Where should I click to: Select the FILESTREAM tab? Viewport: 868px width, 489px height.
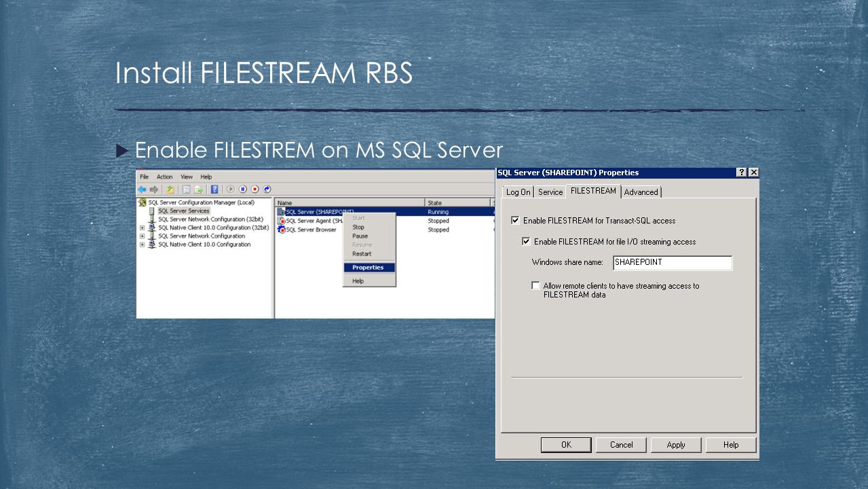(594, 191)
